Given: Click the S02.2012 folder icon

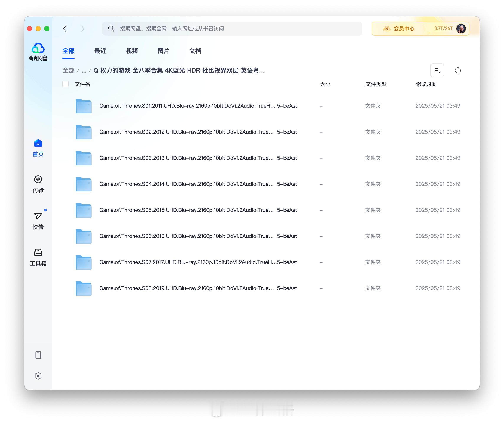Looking at the screenshot, I should point(83,132).
